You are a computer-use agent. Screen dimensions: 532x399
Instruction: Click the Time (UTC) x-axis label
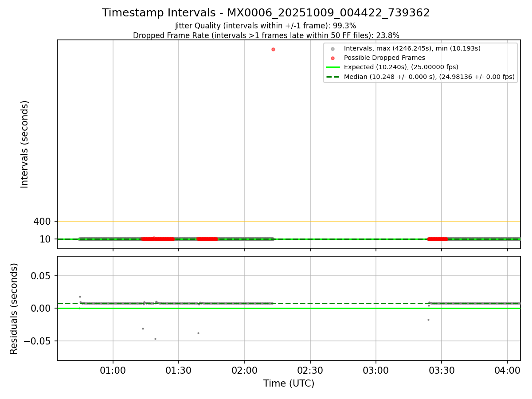click(289, 383)
